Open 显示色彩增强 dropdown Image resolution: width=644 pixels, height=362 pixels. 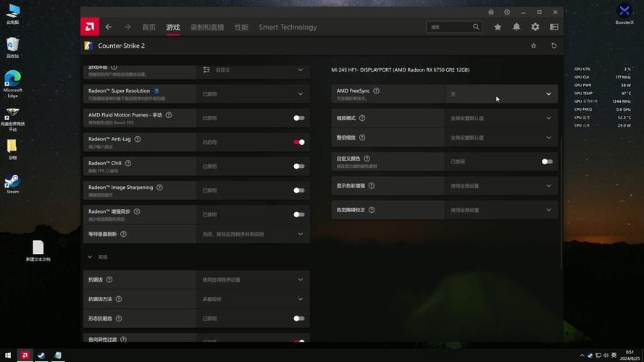(501, 186)
